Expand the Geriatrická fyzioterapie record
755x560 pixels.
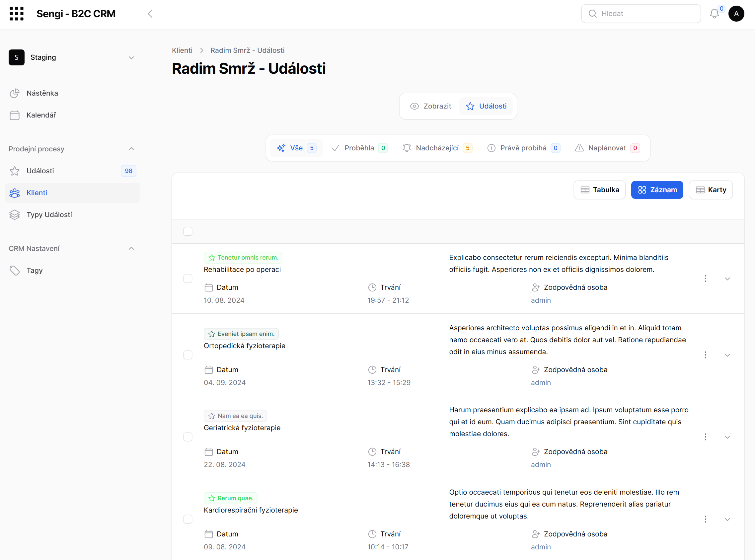pyautogui.click(x=727, y=437)
